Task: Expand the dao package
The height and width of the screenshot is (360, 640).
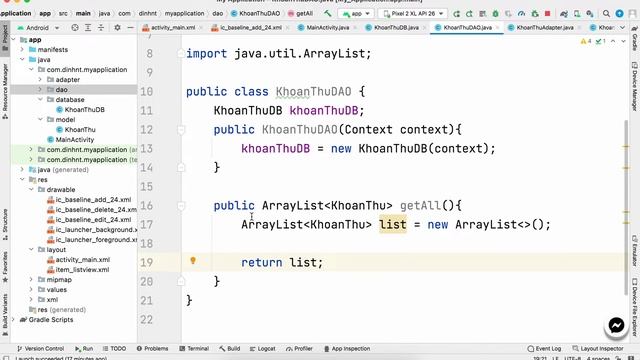Action: coord(40,89)
